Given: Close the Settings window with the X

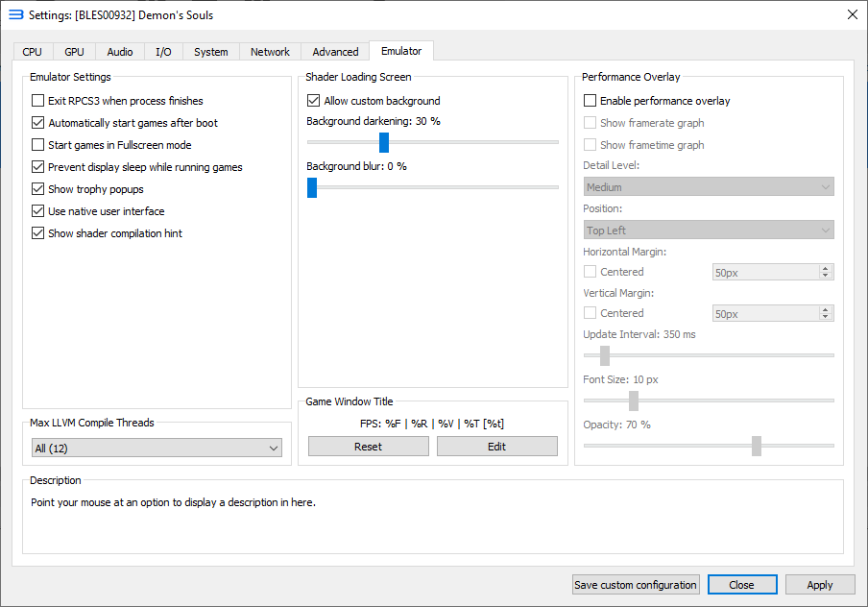Looking at the screenshot, I should pyautogui.click(x=852, y=14).
